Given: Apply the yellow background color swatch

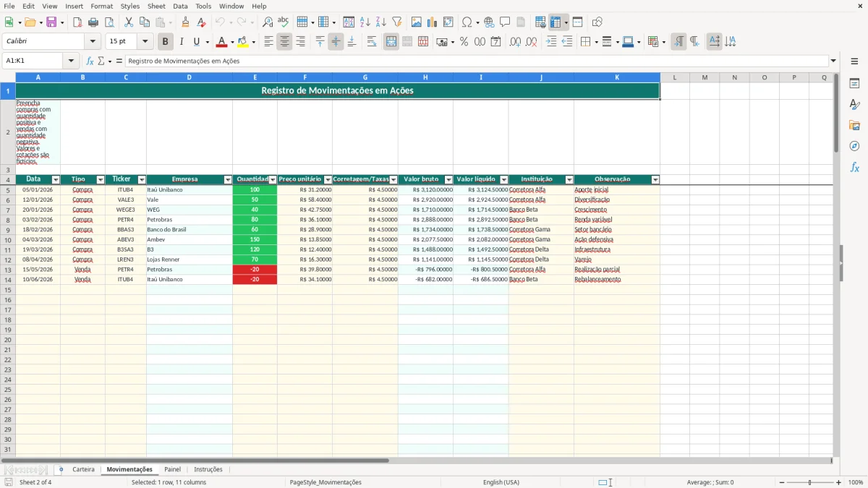Looking at the screenshot, I should click(x=243, y=42).
